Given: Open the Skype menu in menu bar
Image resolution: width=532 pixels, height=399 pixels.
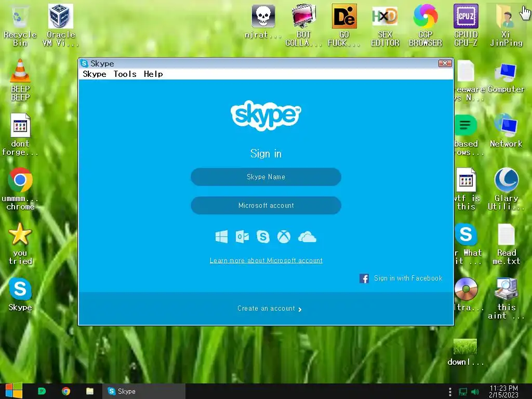Looking at the screenshot, I should [95, 74].
